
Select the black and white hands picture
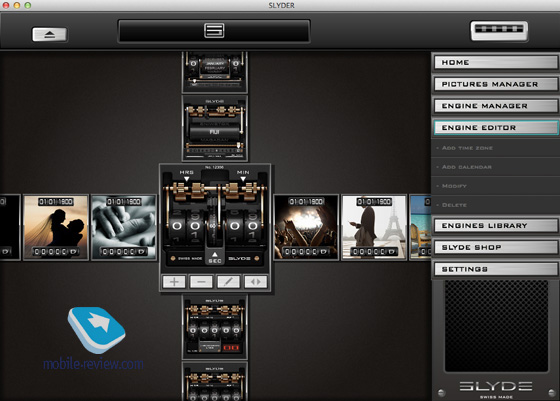pyautogui.click(x=124, y=227)
